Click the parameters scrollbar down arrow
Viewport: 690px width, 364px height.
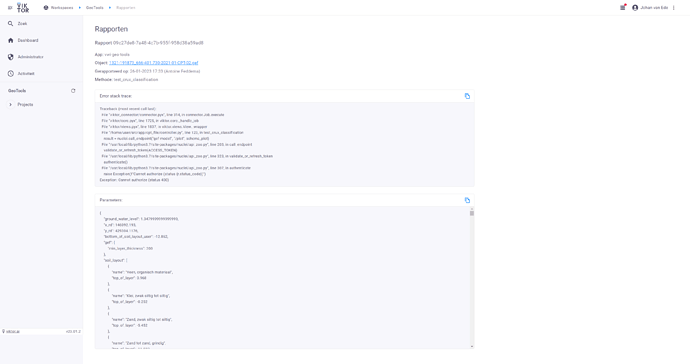[x=472, y=347]
